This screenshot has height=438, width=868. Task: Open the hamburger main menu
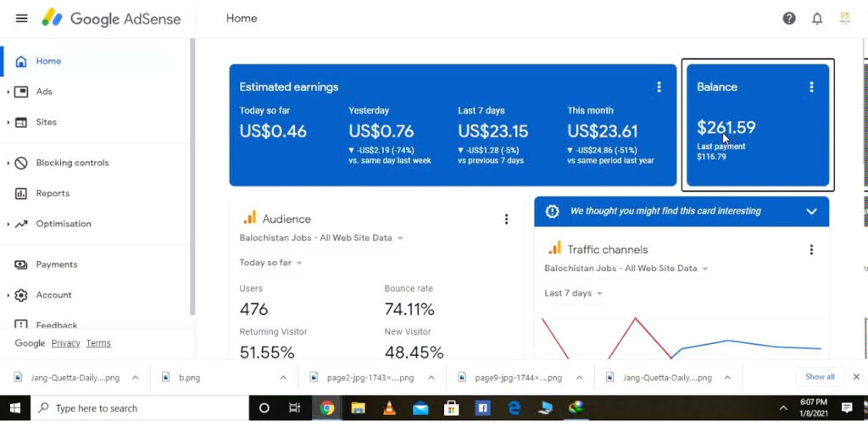pyautogui.click(x=21, y=19)
